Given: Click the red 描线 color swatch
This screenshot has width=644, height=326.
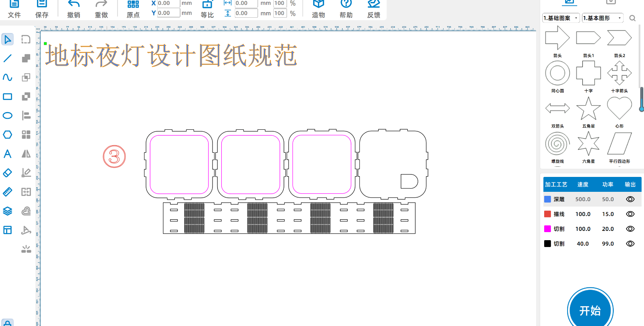Looking at the screenshot, I should (x=547, y=214).
